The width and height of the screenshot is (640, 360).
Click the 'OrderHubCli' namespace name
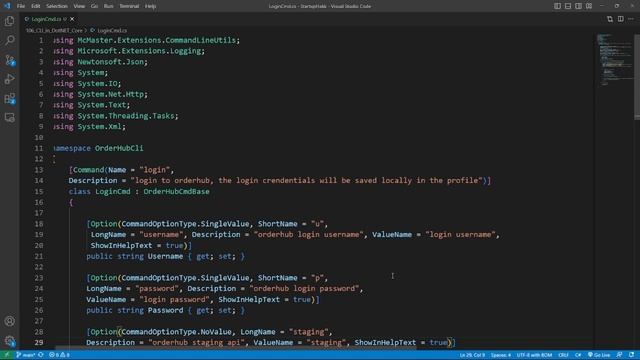point(119,148)
